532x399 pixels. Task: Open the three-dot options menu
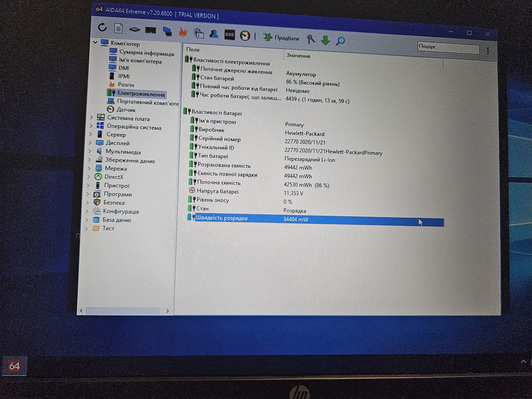pyautogui.click(x=488, y=51)
